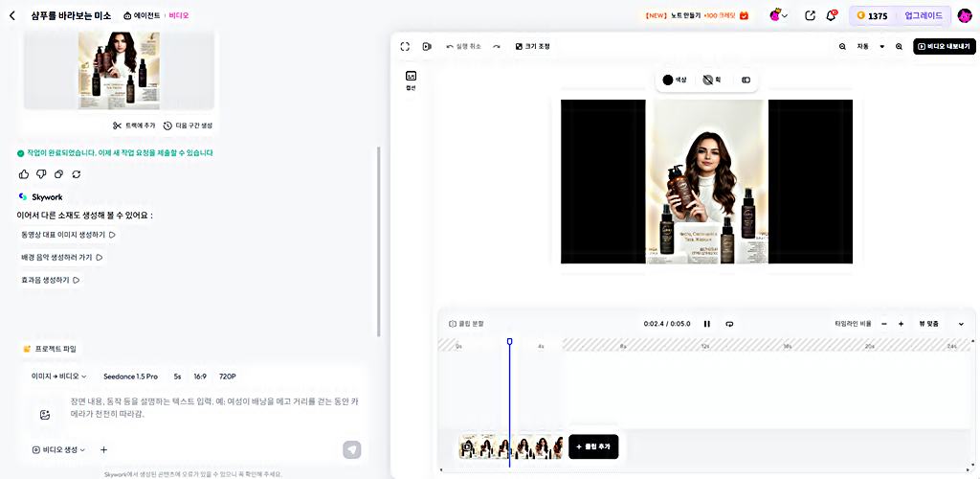Go back with the left arrow icon
This screenshot has height=479, width=980.
pyautogui.click(x=12, y=15)
